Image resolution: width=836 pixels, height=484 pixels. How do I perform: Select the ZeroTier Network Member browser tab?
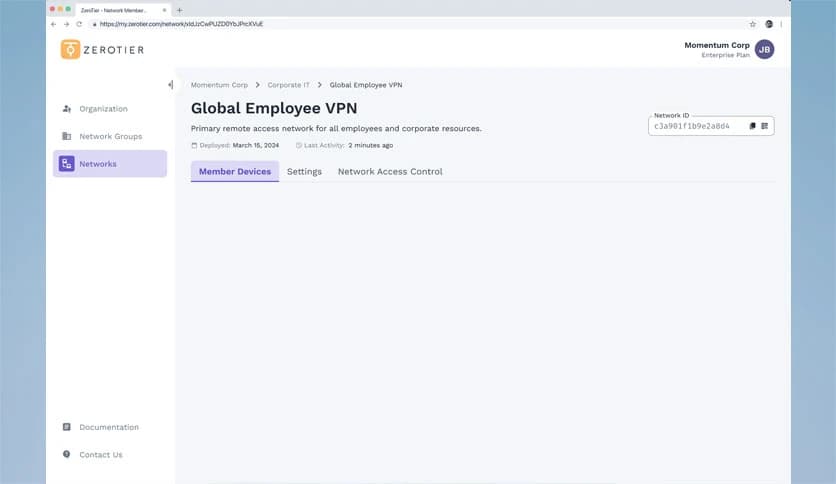pos(123,10)
